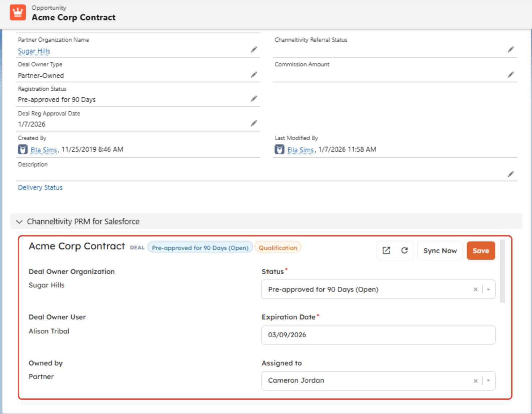532x414 pixels.
Task: Click the Partner-Owned value text
Action: click(x=41, y=76)
